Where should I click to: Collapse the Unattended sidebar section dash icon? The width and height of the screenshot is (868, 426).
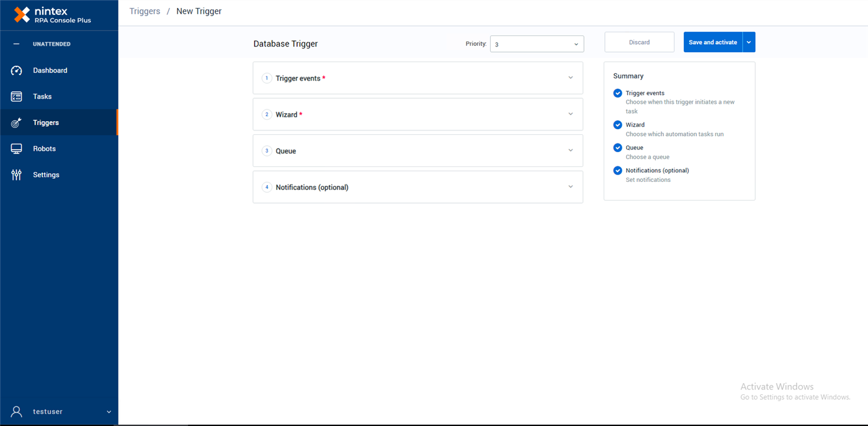(17, 44)
